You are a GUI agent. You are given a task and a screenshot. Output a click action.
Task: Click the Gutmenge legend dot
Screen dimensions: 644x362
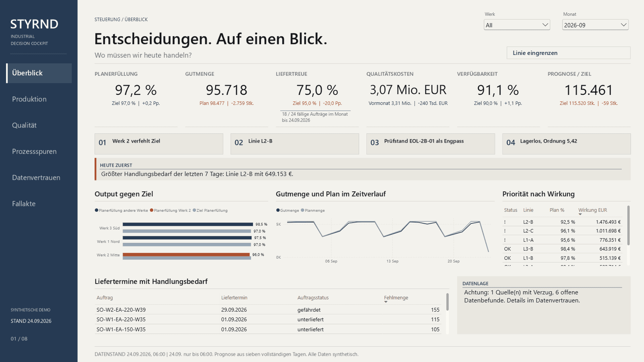click(x=278, y=210)
